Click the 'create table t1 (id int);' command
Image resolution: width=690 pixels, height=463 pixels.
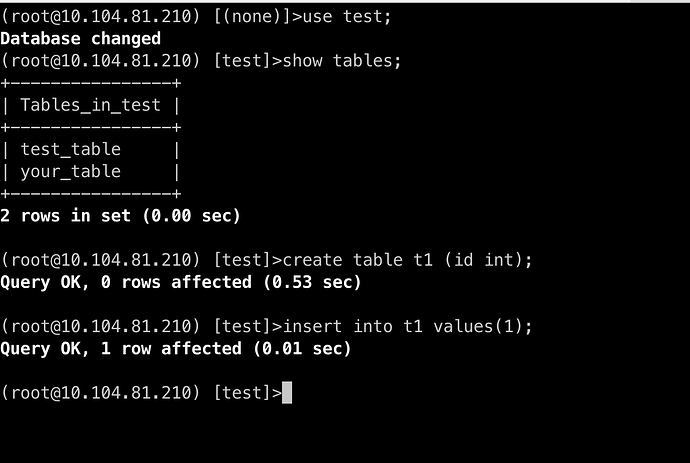point(407,260)
